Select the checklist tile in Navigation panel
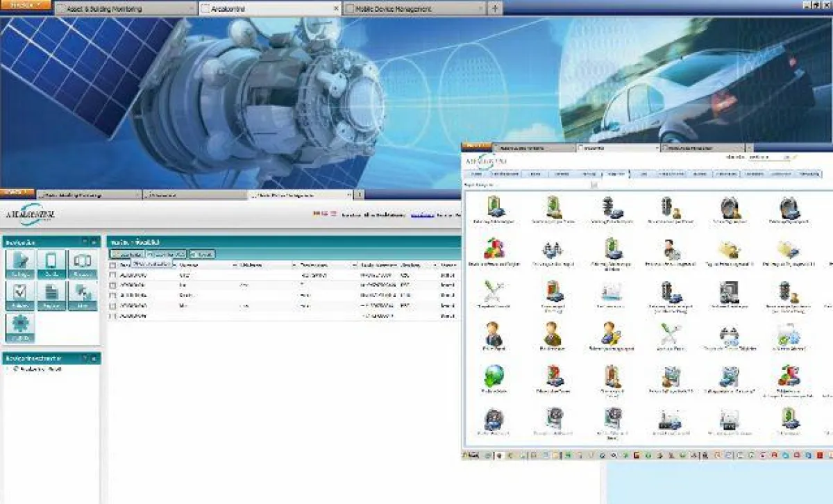Viewport: 833px width, 504px height. click(x=19, y=291)
